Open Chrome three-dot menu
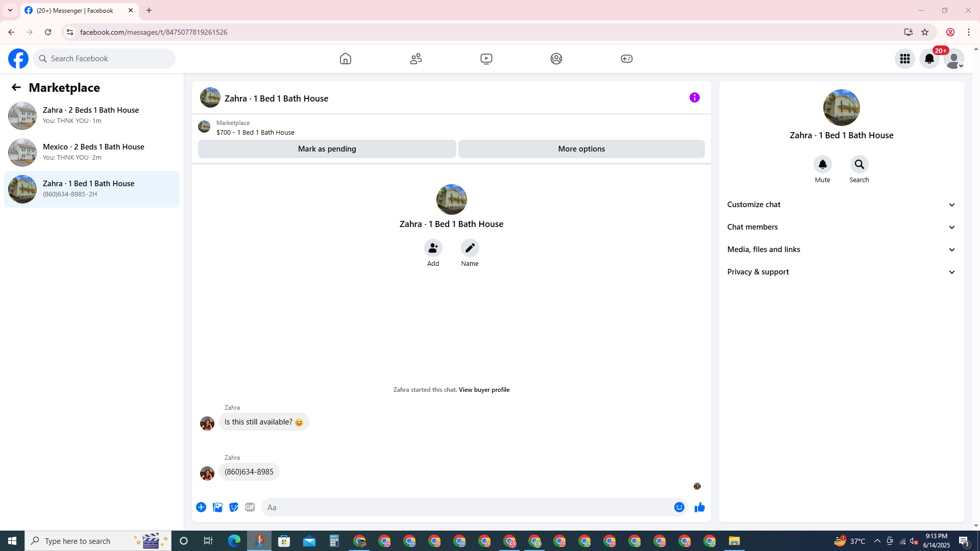This screenshot has height=551, width=980. [969, 32]
